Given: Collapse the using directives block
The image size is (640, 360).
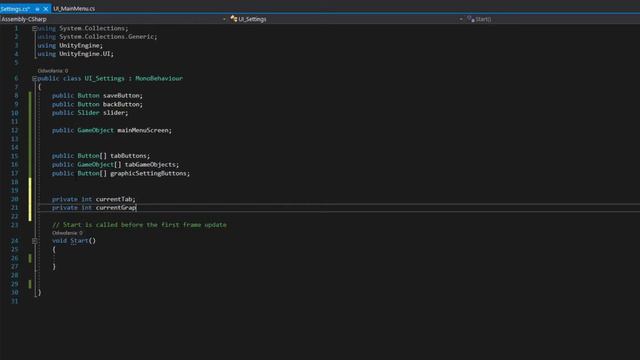Looking at the screenshot, I should (x=34, y=28).
